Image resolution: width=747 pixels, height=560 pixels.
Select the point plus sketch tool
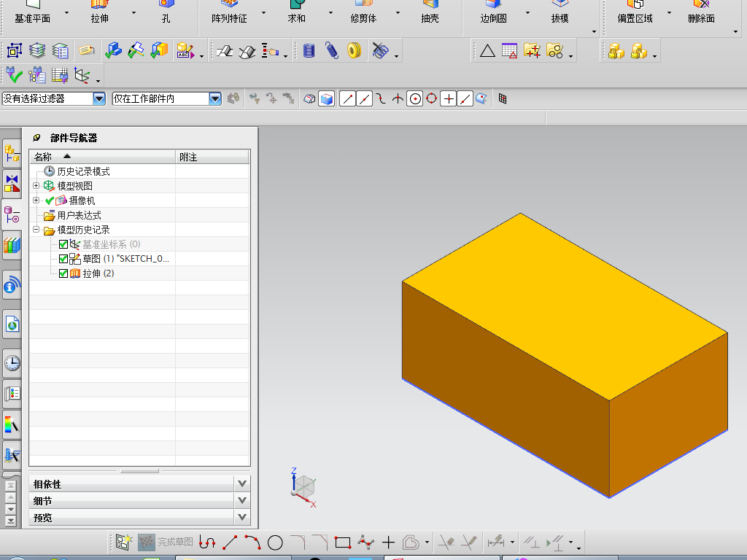(388, 542)
